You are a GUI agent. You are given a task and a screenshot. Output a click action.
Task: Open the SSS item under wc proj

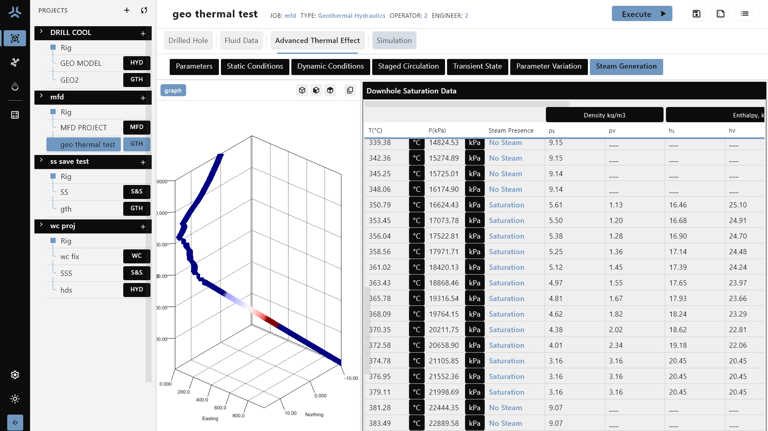pos(66,273)
